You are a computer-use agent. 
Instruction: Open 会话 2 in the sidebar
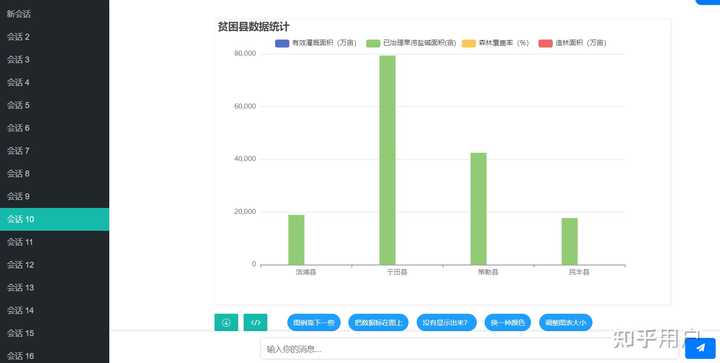tap(54, 37)
